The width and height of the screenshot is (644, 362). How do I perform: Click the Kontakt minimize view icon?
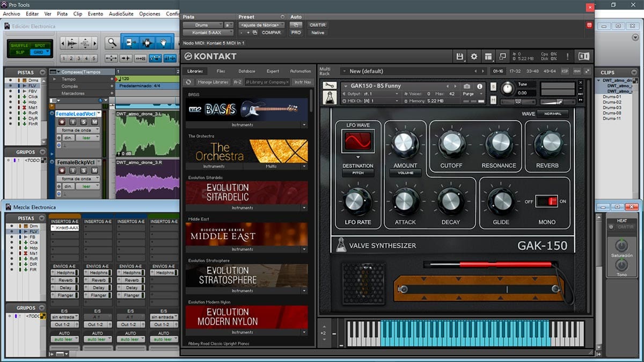pyautogui.click(x=502, y=56)
